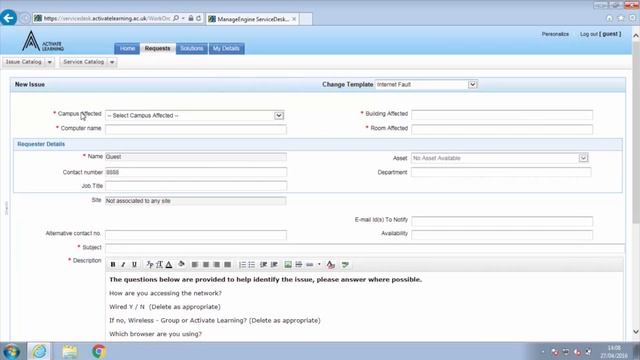Open the Home tab

pyautogui.click(x=127, y=49)
